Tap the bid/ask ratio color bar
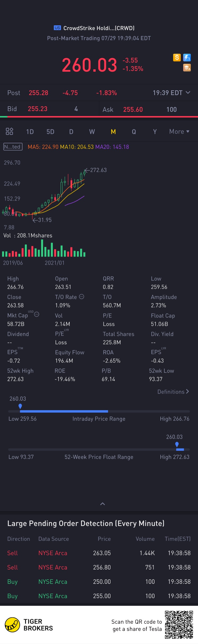The width and height of the screenshot is (198, 644). coord(99,117)
